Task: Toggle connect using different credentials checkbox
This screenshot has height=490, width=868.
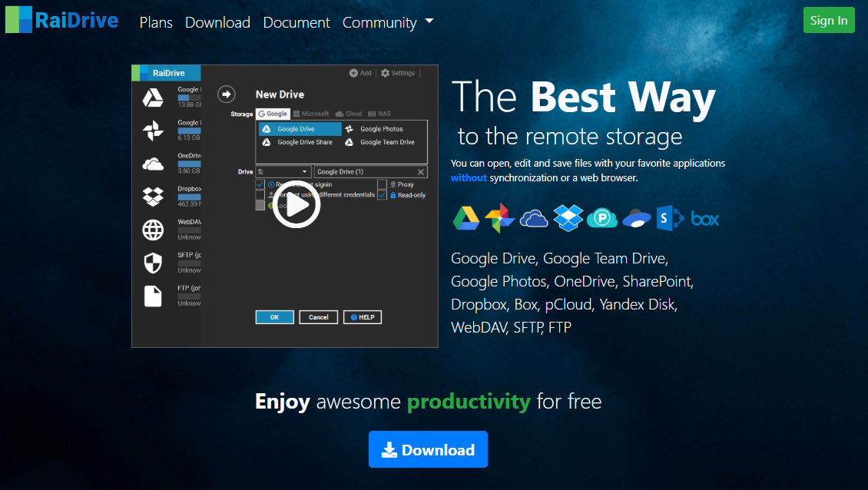Action: pyautogui.click(x=260, y=195)
